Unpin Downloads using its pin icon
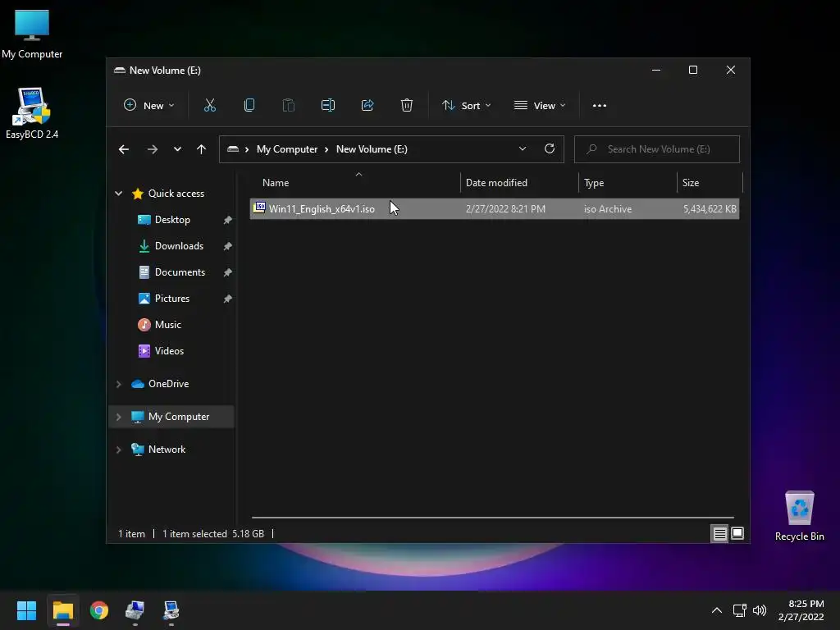The width and height of the screenshot is (840, 630). [228, 246]
